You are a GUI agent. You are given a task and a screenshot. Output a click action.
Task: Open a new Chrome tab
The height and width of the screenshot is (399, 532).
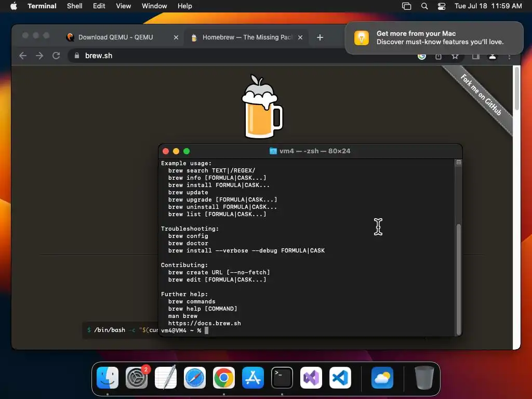(320, 37)
